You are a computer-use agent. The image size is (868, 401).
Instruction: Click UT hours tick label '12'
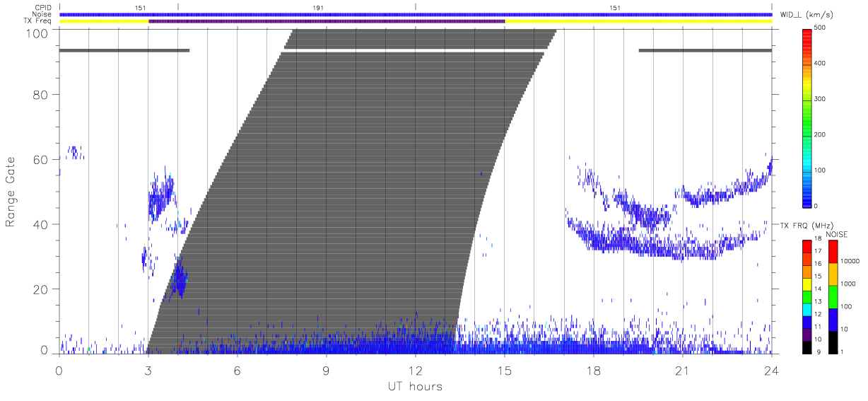[415, 370]
